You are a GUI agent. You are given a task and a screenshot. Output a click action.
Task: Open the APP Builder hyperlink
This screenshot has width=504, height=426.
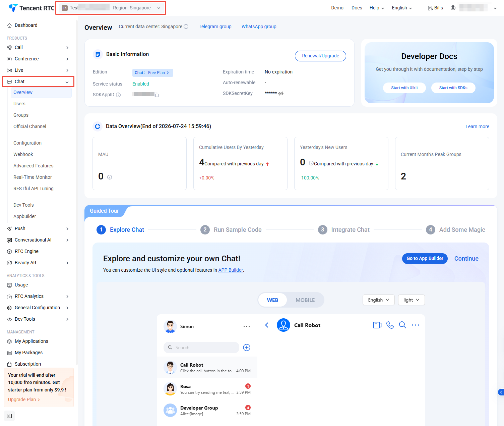pyautogui.click(x=231, y=270)
